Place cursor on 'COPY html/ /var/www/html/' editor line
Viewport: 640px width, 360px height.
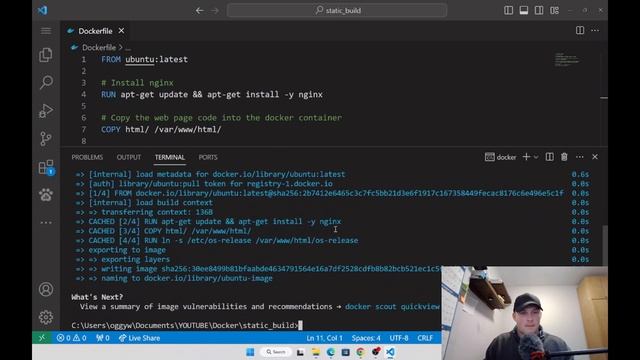161,130
